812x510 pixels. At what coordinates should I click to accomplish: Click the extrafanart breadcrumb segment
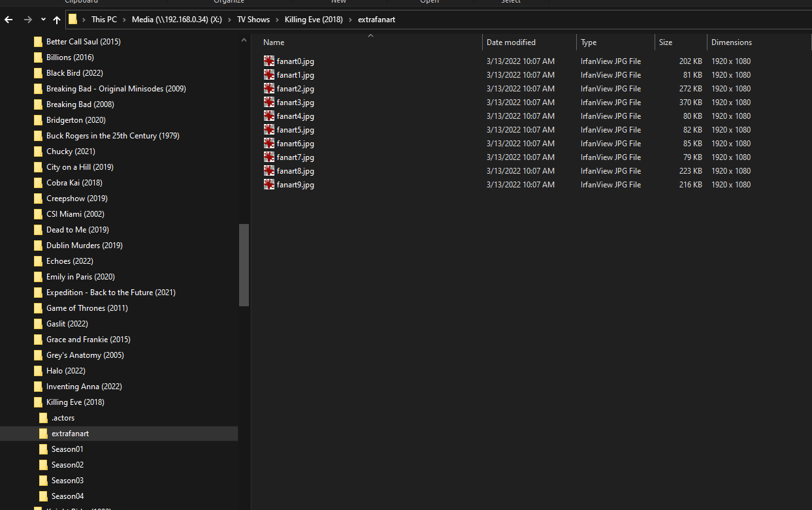tap(376, 20)
